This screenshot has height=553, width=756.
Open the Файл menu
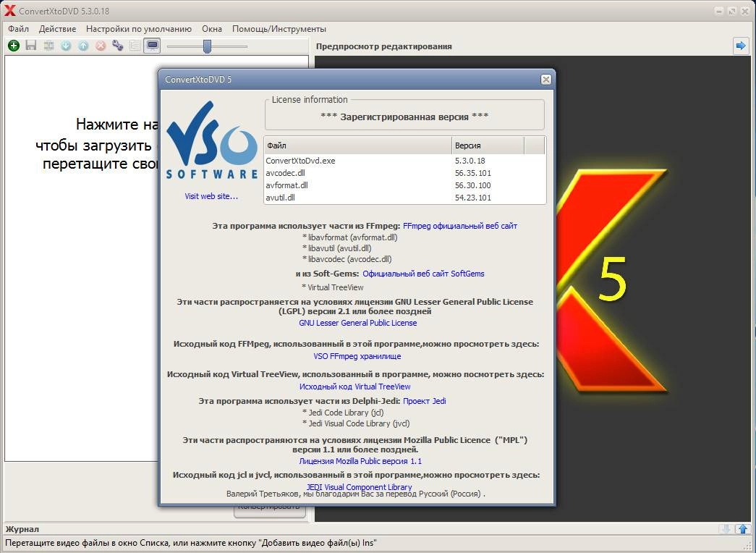click(x=18, y=29)
